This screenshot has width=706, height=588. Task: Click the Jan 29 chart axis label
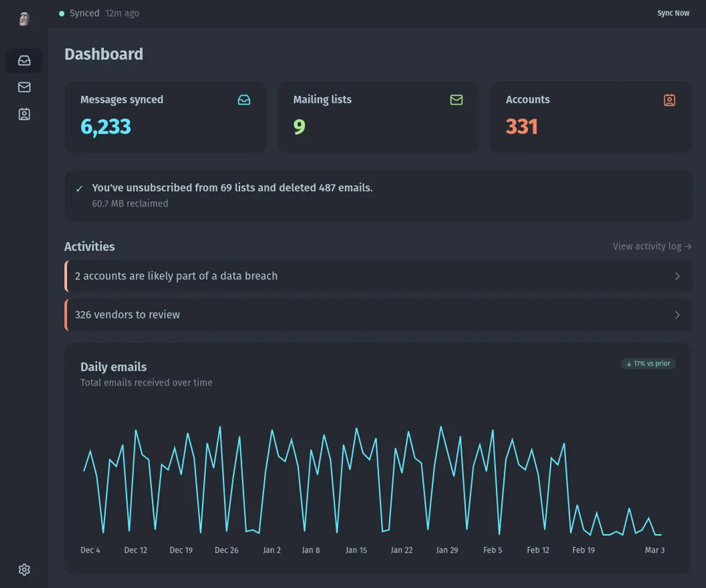click(x=447, y=550)
